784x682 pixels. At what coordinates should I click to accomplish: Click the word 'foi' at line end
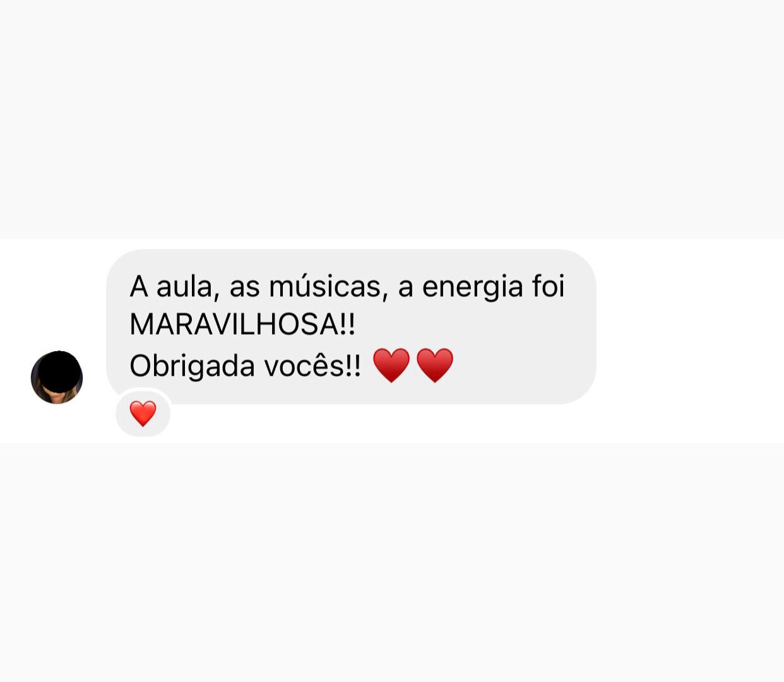click(x=548, y=285)
